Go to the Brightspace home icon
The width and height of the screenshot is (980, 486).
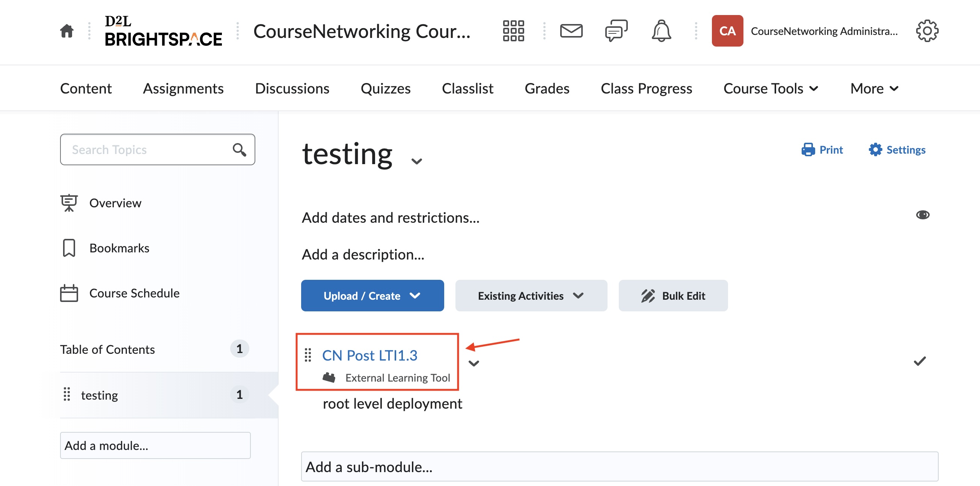67,31
